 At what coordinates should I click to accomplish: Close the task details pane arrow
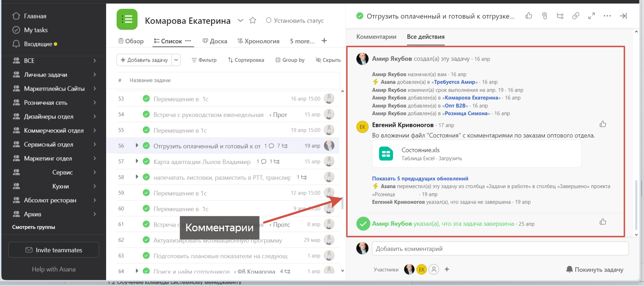coord(623,16)
